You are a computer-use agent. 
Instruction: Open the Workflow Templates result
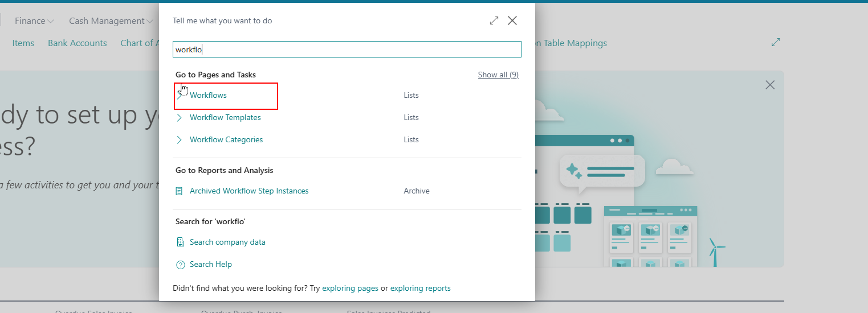pos(225,118)
